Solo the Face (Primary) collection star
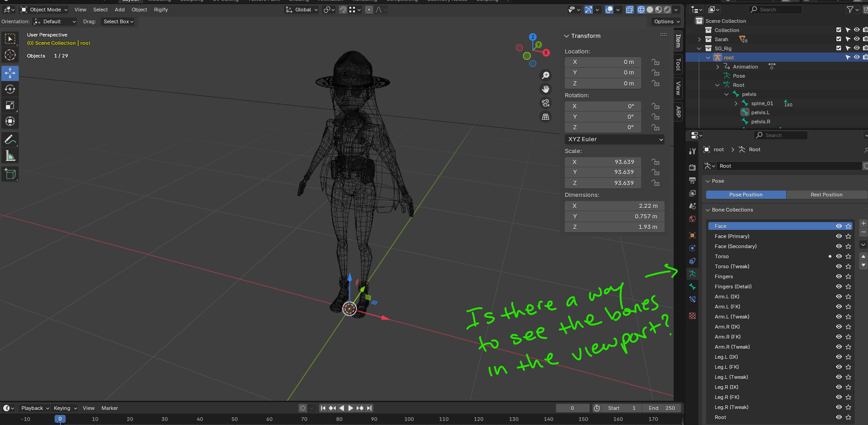Viewport: 868px width, 425px height. 848,236
